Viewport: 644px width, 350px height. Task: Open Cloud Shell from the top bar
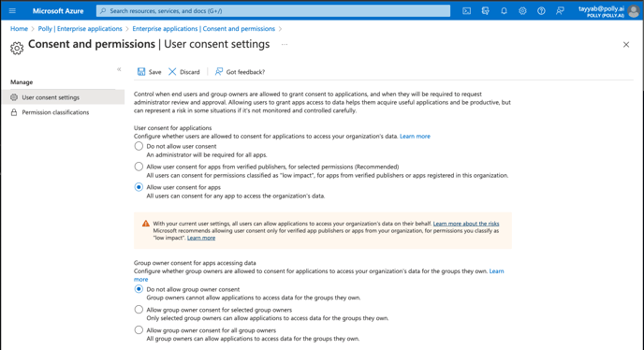tap(466, 11)
